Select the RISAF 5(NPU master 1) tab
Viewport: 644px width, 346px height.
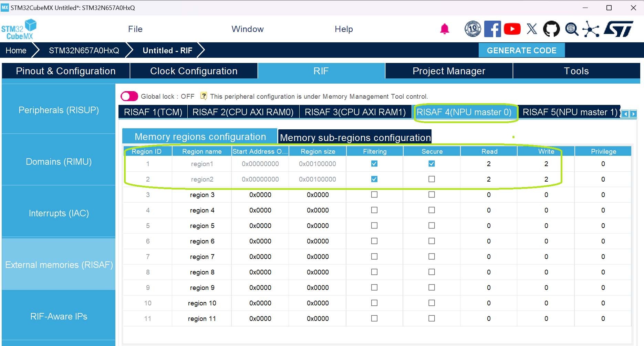coord(570,112)
